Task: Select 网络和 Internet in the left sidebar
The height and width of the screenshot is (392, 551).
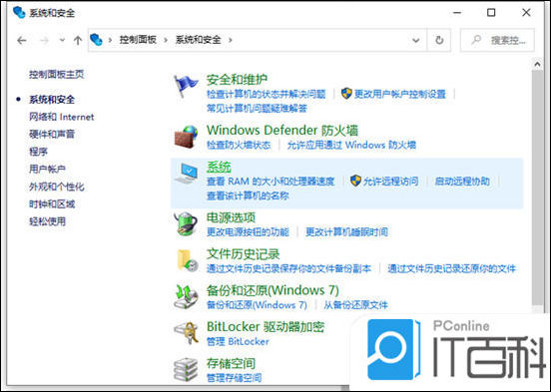Action: click(x=62, y=117)
